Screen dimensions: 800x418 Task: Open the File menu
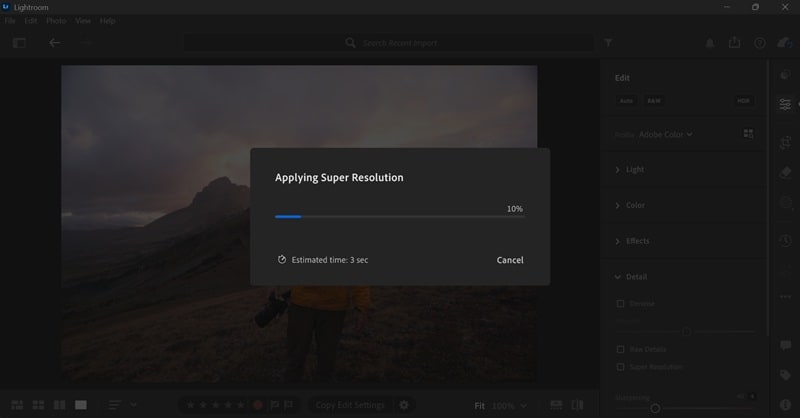[x=10, y=21]
